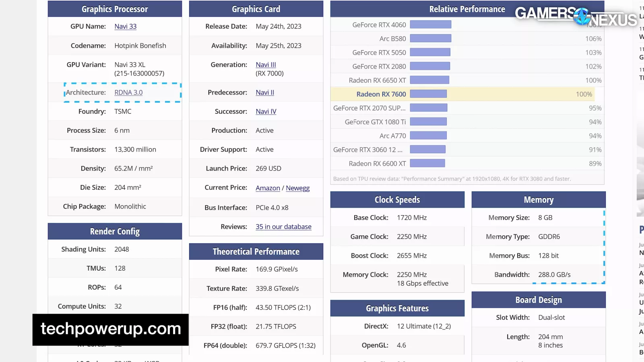644x362 pixels.
Task: Select 'GeForce RTX 3060 12 ...' in Relative Performance
Action: [x=368, y=150]
